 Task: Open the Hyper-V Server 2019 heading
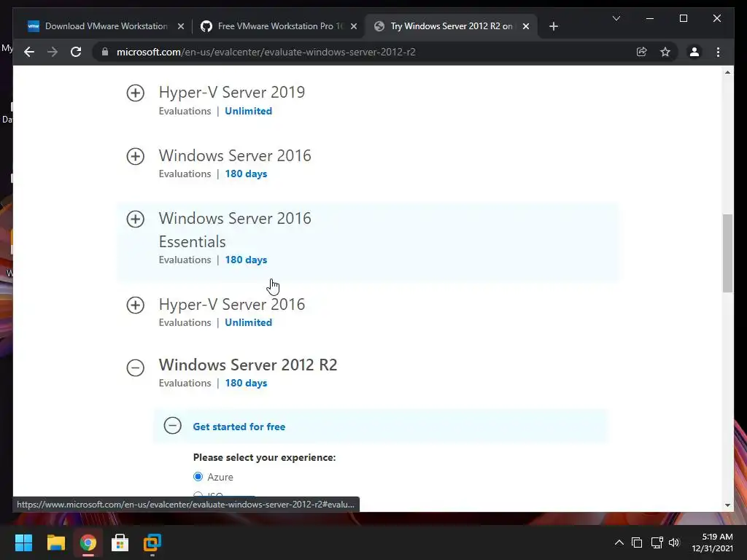coord(231,92)
